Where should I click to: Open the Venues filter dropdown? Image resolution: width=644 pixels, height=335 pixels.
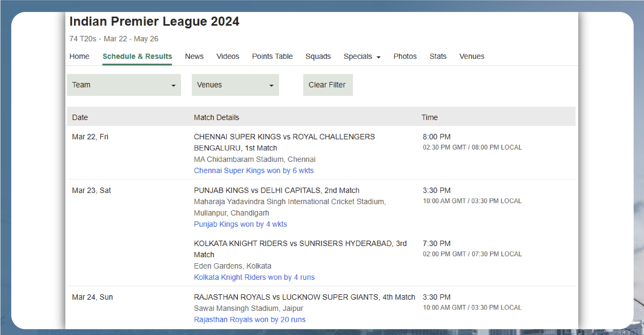235,85
